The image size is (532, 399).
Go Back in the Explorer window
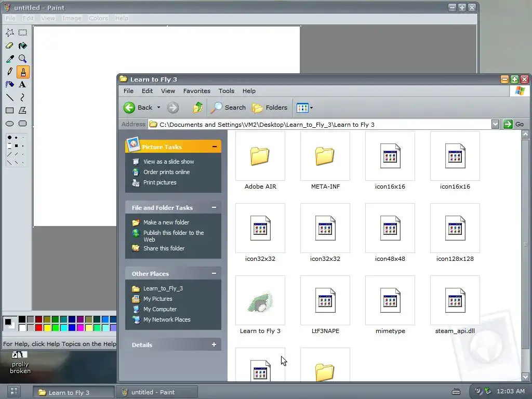pos(137,108)
